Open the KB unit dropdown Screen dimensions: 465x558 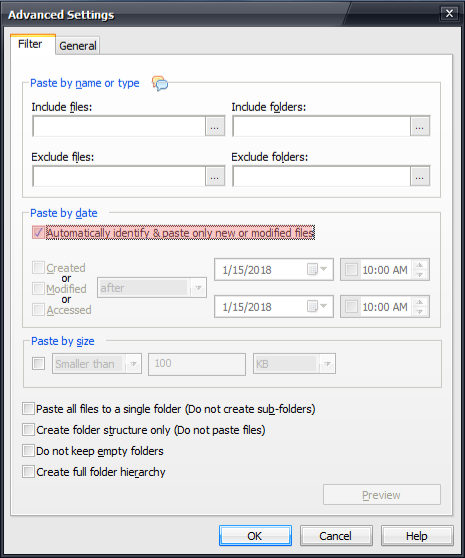point(327,364)
